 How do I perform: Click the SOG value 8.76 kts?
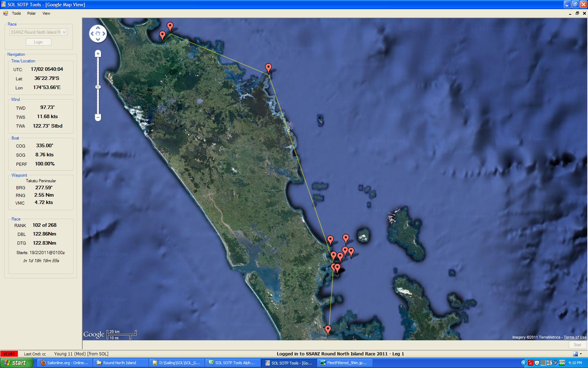click(44, 155)
